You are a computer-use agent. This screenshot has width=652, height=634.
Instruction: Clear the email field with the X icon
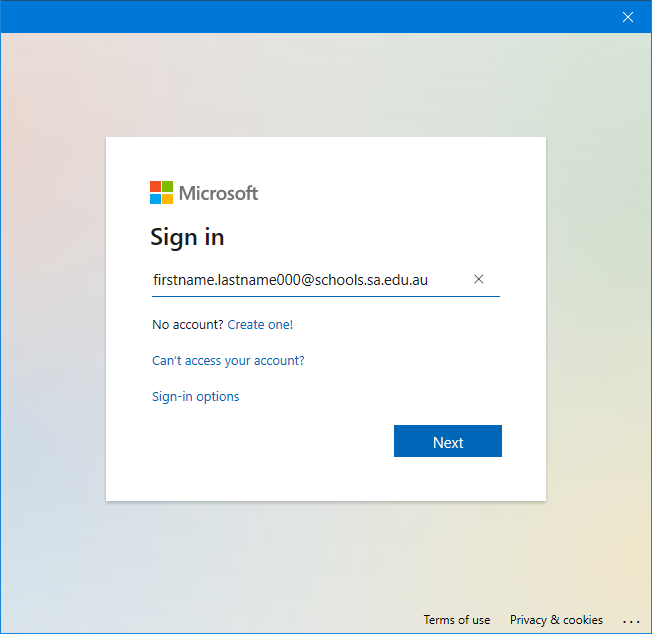(x=478, y=279)
